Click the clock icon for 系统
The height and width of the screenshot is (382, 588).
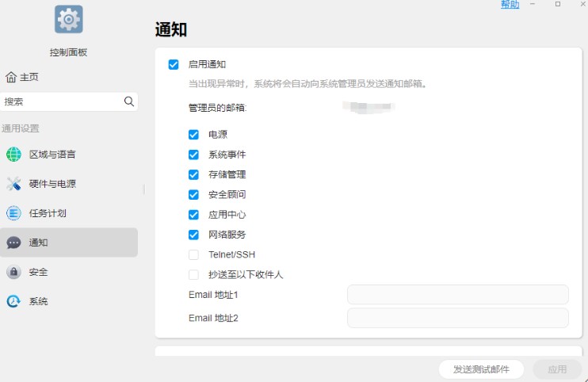pos(14,301)
